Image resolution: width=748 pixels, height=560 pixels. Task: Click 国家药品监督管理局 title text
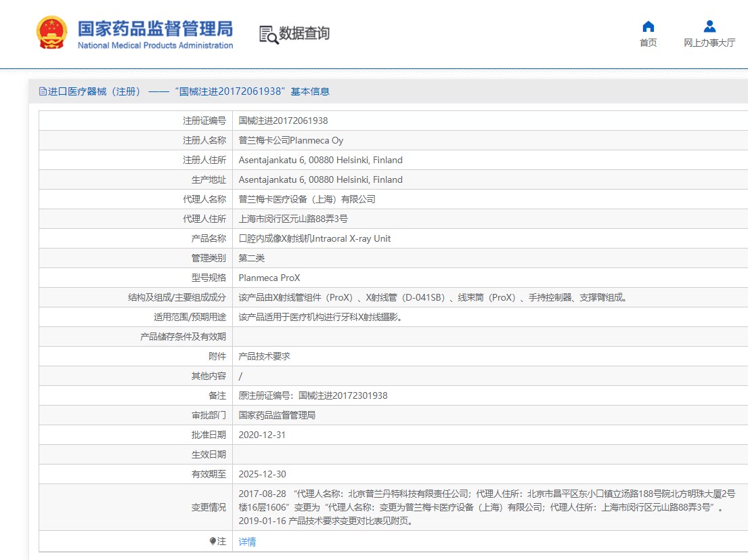[156, 28]
